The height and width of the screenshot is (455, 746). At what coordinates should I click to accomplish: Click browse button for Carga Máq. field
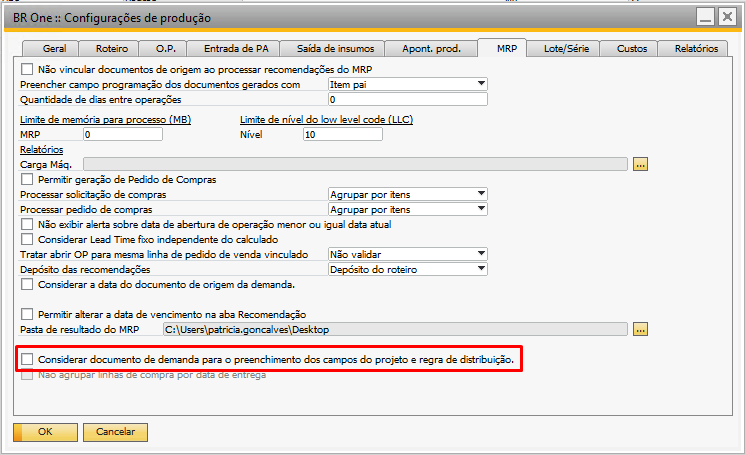(641, 163)
